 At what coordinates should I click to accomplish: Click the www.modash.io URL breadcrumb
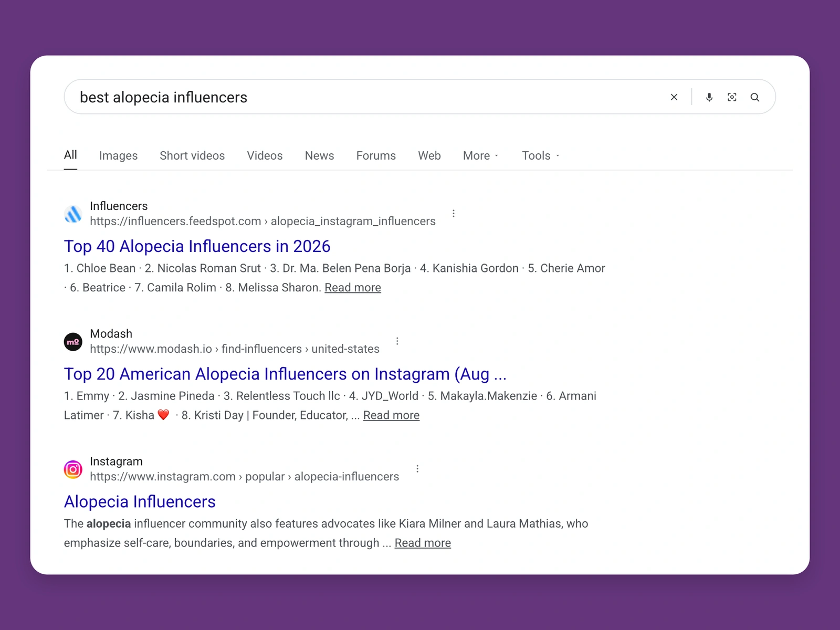click(x=235, y=349)
